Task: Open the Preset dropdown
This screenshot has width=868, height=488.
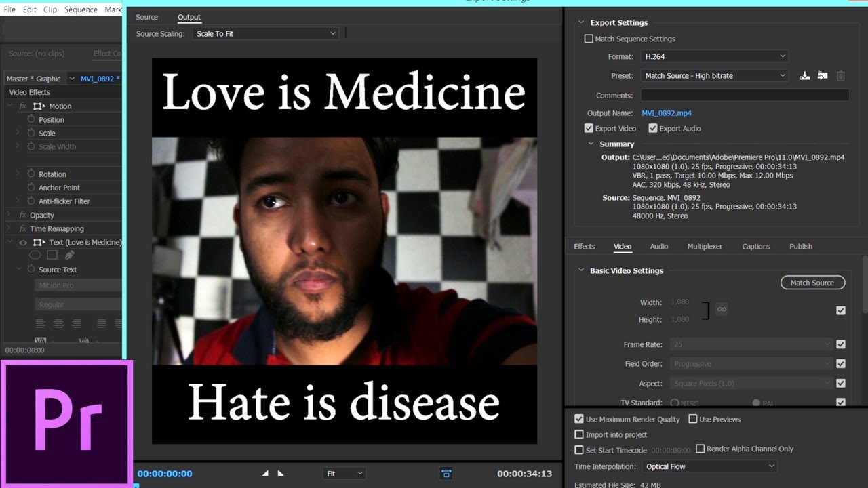Action: click(x=714, y=75)
